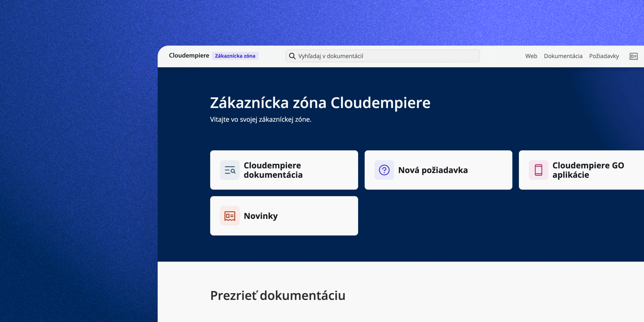Open the Dokumentácia nav item
The height and width of the screenshot is (322, 644).
pyautogui.click(x=563, y=56)
